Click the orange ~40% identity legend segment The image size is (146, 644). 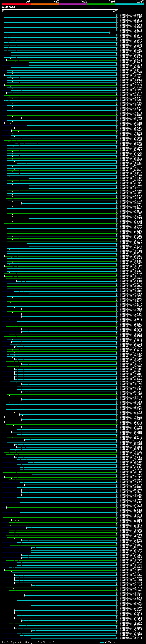coord(45,4)
